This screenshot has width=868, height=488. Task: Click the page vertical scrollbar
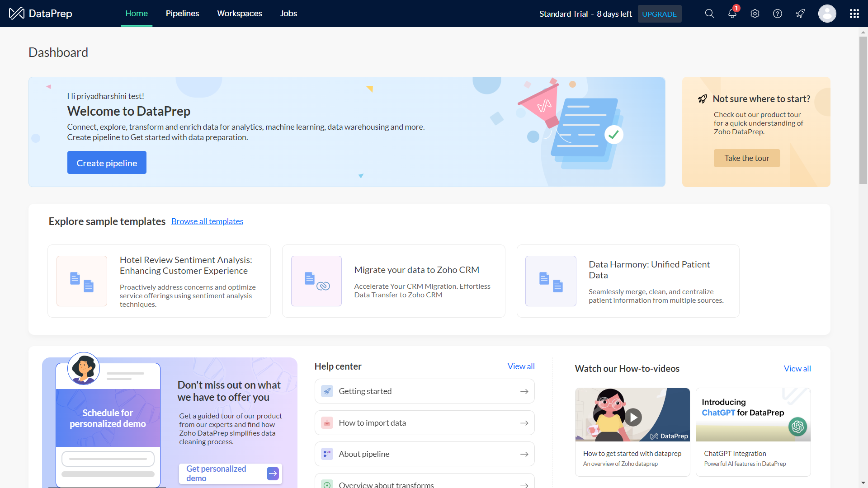(863, 110)
